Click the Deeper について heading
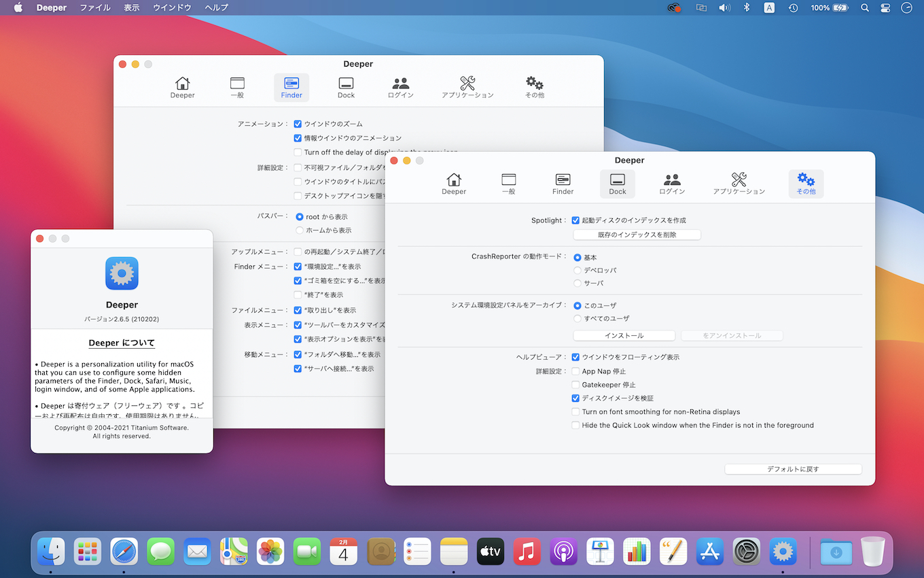 (x=122, y=343)
